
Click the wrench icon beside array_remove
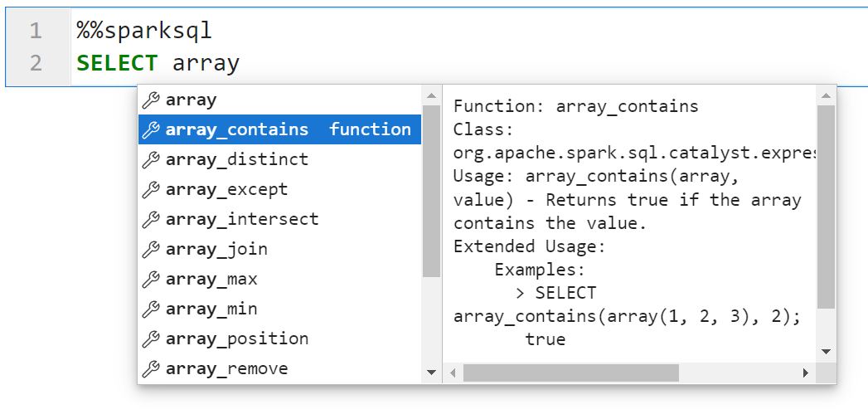tap(151, 369)
